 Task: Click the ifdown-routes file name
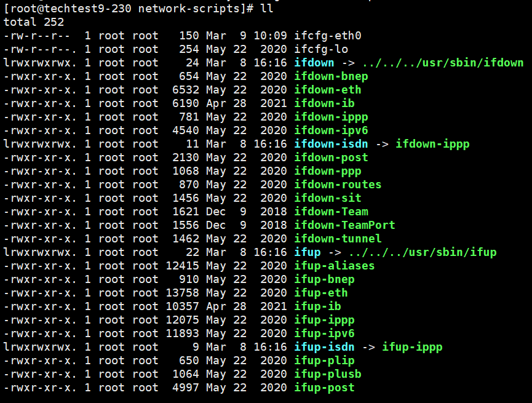coord(338,185)
